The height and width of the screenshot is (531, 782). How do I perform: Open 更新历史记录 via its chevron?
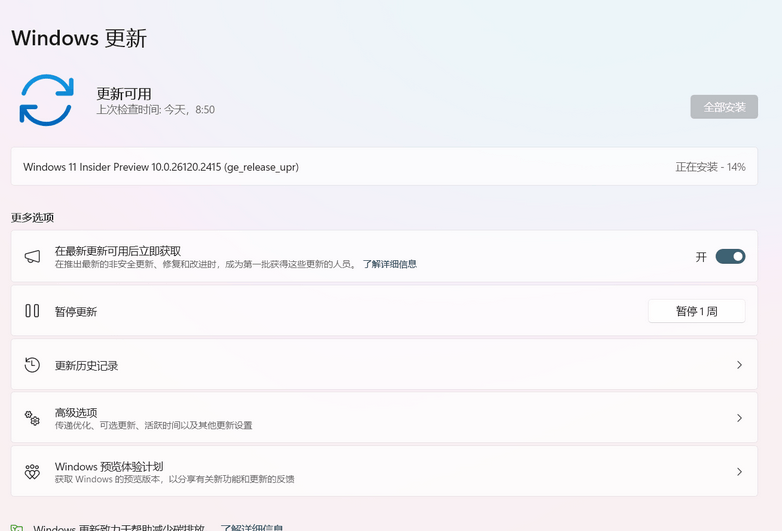click(x=739, y=365)
